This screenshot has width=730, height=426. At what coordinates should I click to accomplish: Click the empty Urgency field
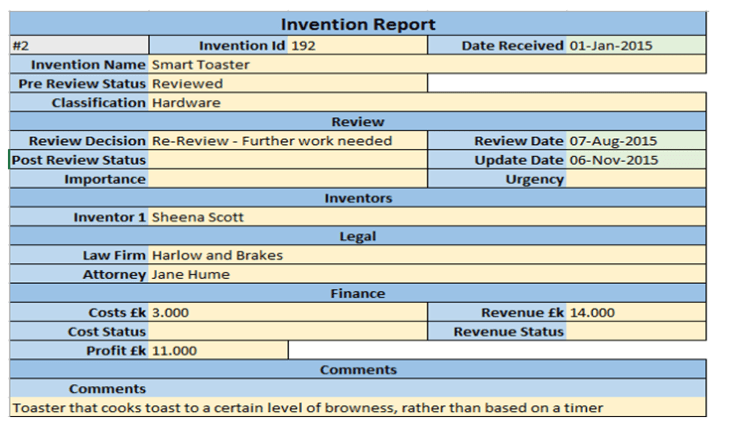(x=636, y=179)
